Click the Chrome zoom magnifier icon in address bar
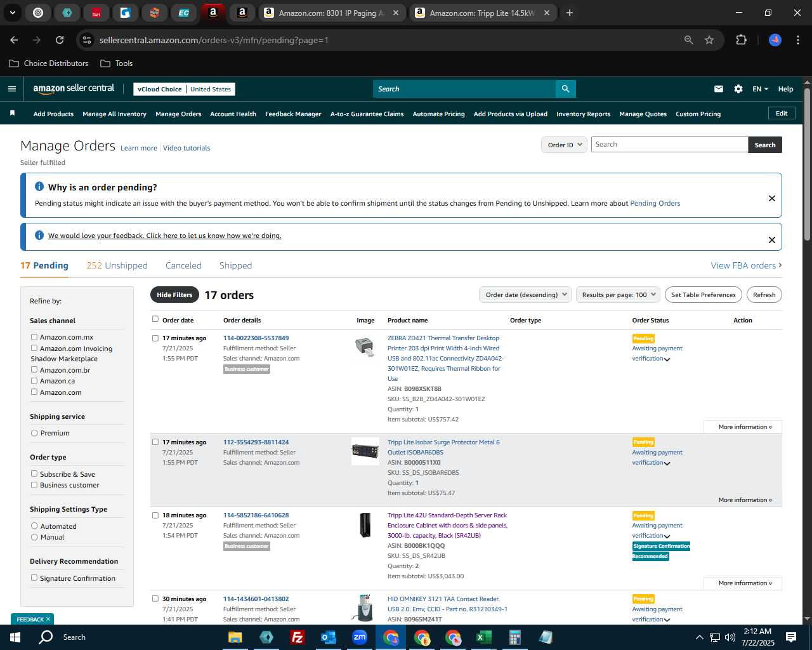The image size is (812, 650). (688, 40)
